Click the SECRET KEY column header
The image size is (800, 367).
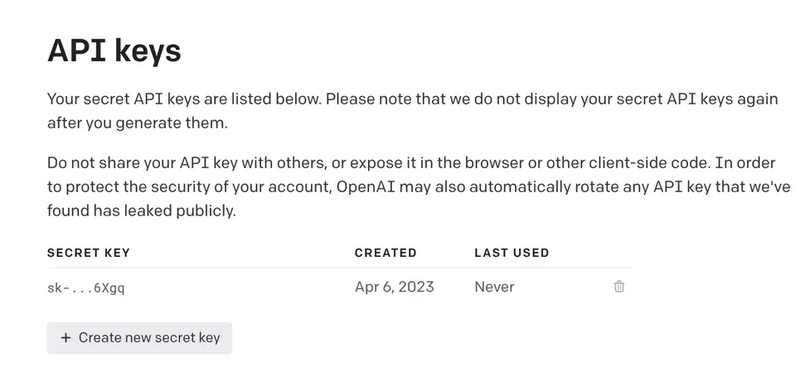pyautogui.click(x=88, y=253)
